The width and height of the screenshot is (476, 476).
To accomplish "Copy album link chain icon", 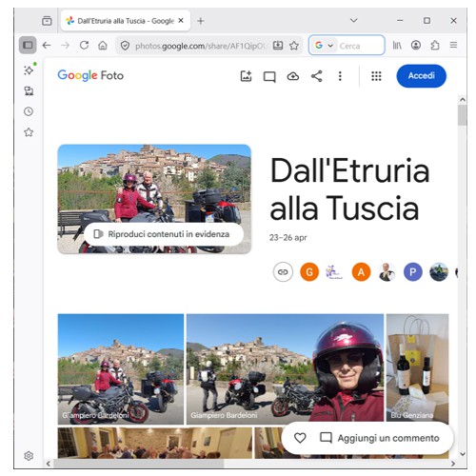I will [283, 272].
